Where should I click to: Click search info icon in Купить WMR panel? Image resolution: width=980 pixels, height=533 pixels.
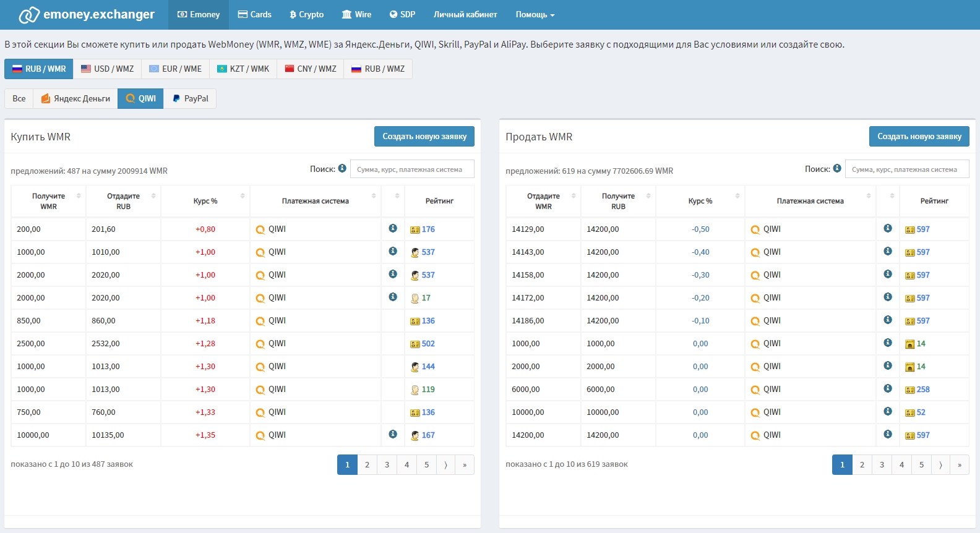(x=342, y=168)
